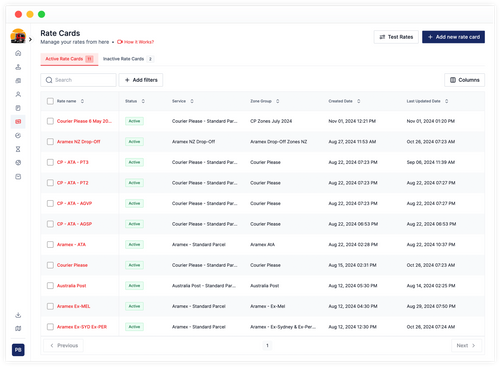
Task: Tick the select-all checkbox in table header
Action: (50, 101)
